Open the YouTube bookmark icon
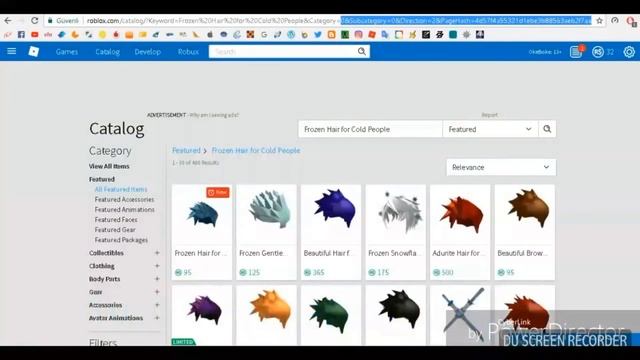The height and width of the screenshot is (360, 640). (35, 35)
